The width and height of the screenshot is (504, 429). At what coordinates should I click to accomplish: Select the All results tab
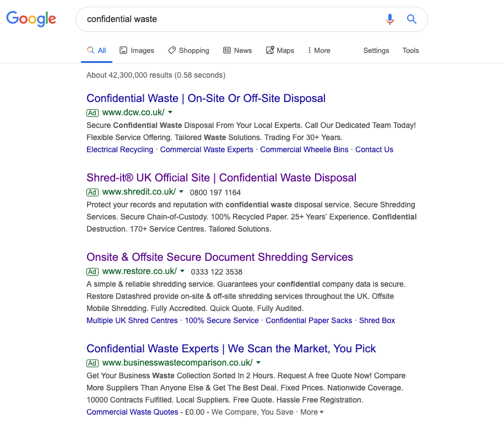coord(96,51)
